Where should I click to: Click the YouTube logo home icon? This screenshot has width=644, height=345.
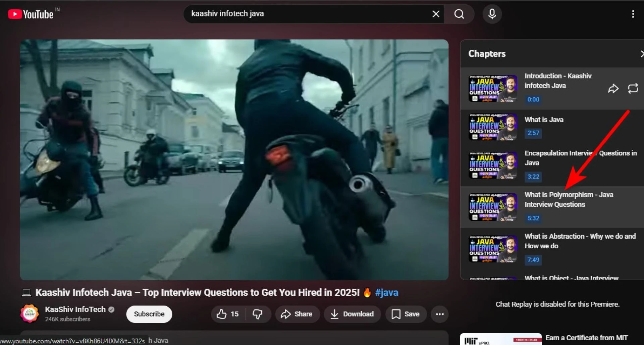[31, 14]
